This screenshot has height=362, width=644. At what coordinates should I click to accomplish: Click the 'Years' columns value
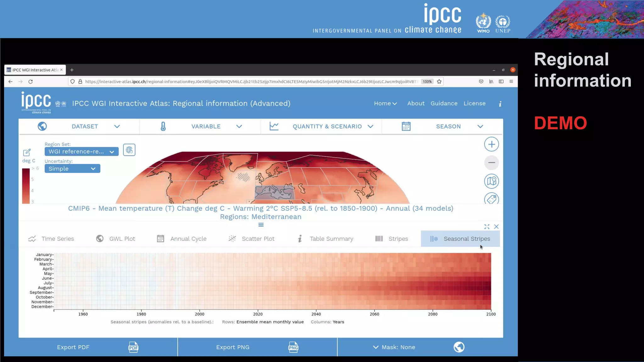click(338, 322)
